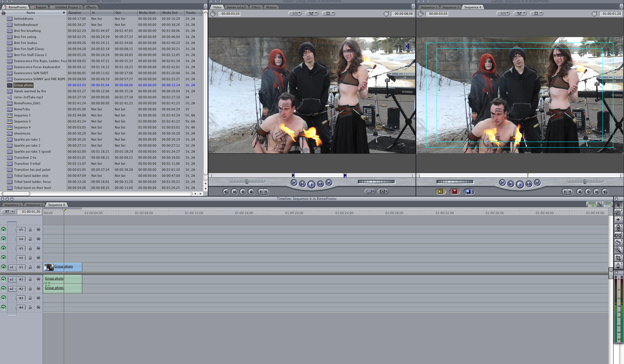The height and width of the screenshot is (364, 624).
Task: Go to previous edit in Viewer
Action: point(294,183)
